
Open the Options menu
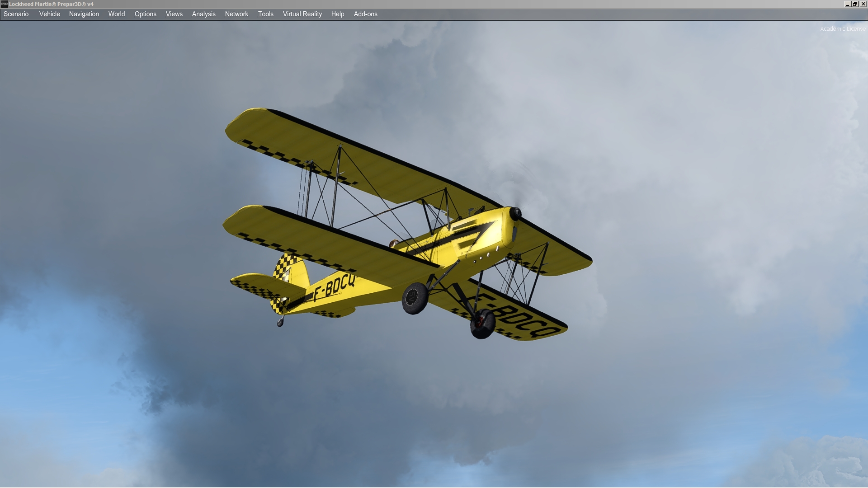[x=145, y=14]
